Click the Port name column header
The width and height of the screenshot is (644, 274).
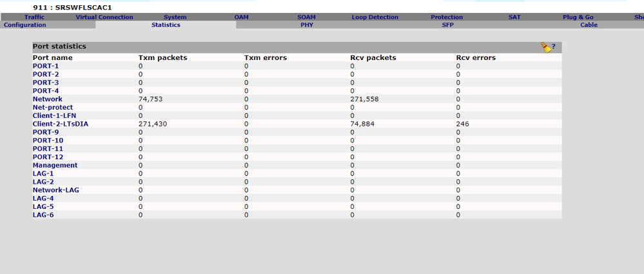point(53,58)
